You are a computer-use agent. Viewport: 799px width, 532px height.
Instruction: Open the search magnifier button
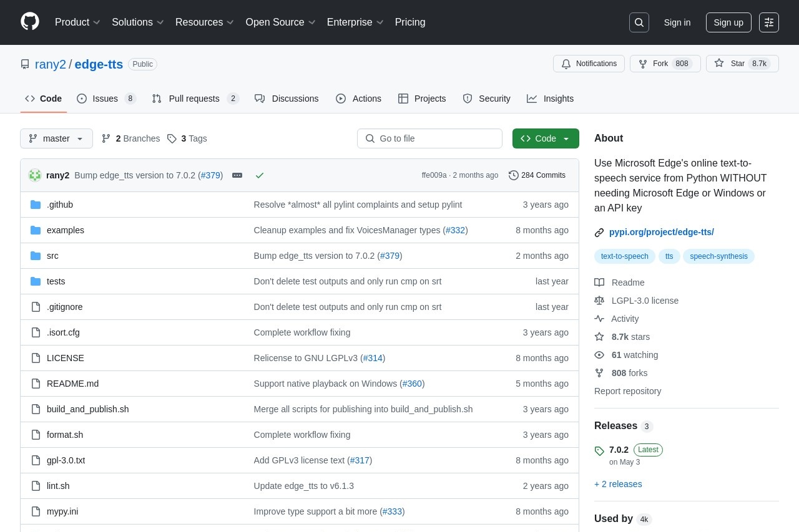pyautogui.click(x=639, y=22)
